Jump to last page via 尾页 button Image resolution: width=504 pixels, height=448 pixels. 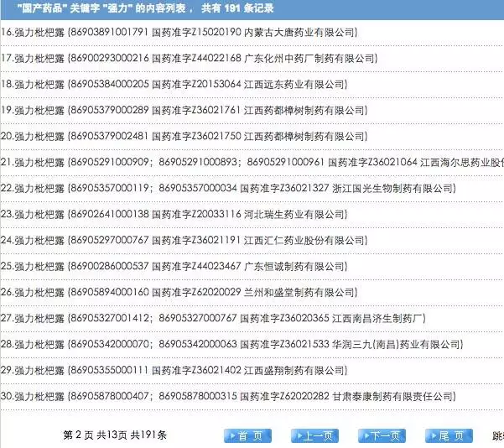[x=449, y=435]
